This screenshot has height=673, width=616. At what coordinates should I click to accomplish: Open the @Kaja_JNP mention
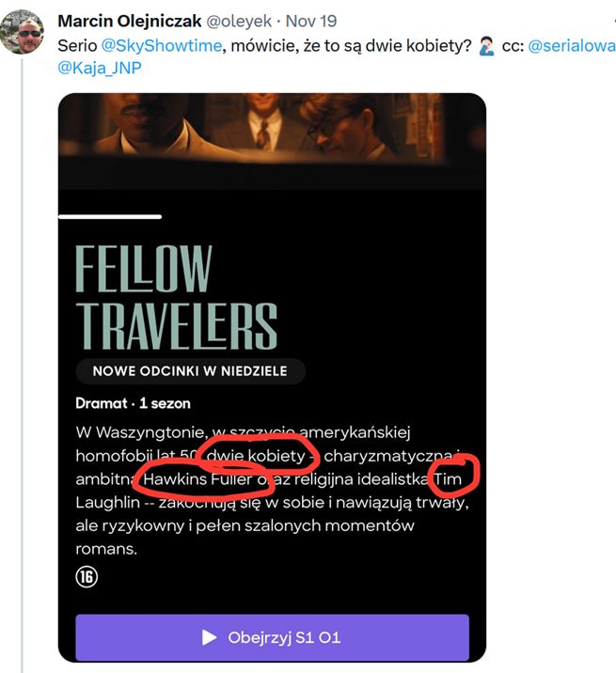click(x=100, y=68)
